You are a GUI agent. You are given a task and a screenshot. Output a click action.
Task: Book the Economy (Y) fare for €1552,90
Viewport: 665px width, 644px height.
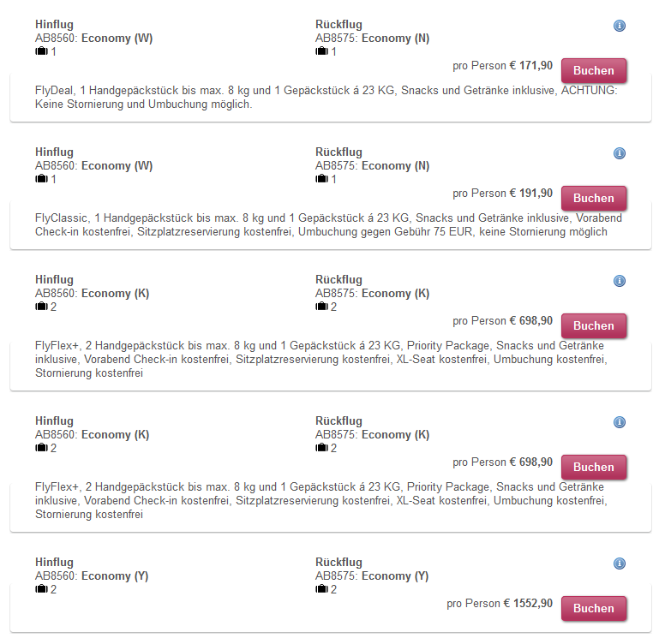coord(594,608)
